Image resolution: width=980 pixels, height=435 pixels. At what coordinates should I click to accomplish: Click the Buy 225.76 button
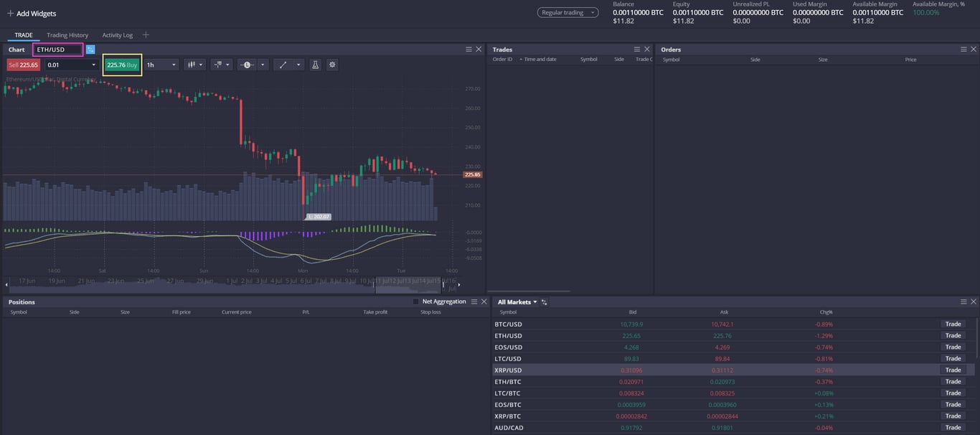[x=123, y=65]
